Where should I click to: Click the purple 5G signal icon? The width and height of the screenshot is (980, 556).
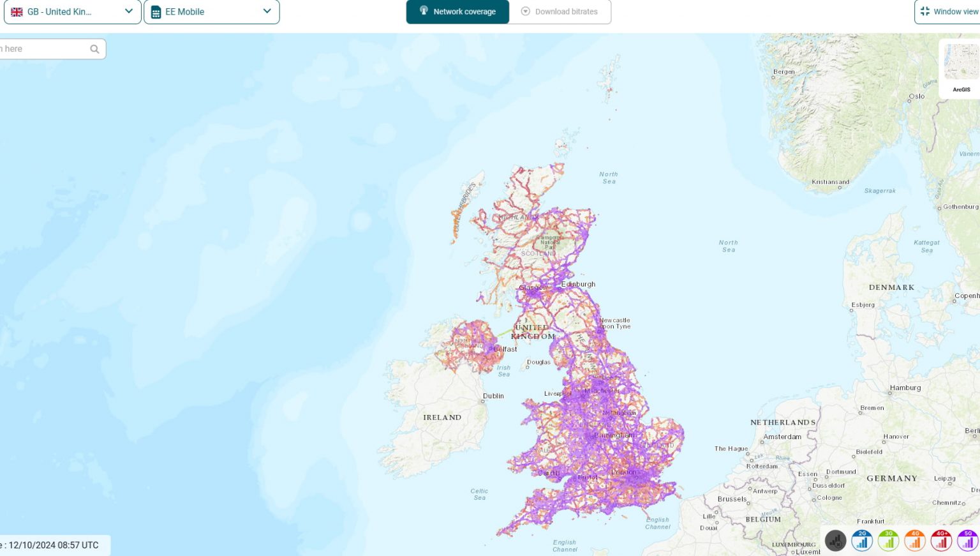pyautogui.click(x=967, y=540)
